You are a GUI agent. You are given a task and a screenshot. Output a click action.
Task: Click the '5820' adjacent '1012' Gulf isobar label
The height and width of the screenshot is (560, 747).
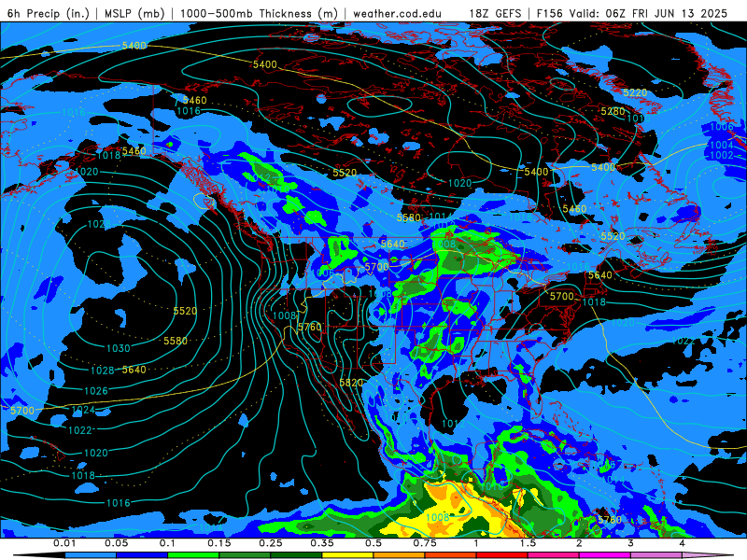[453, 424]
